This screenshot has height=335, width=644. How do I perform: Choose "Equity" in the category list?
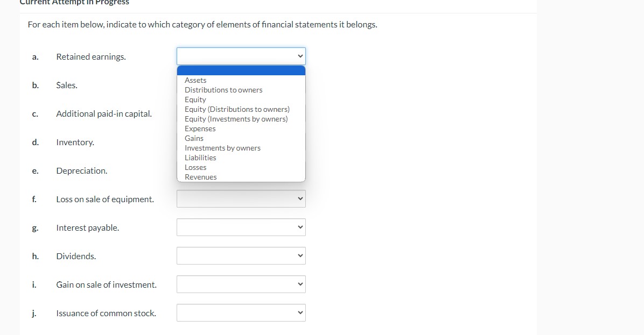pyautogui.click(x=195, y=99)
